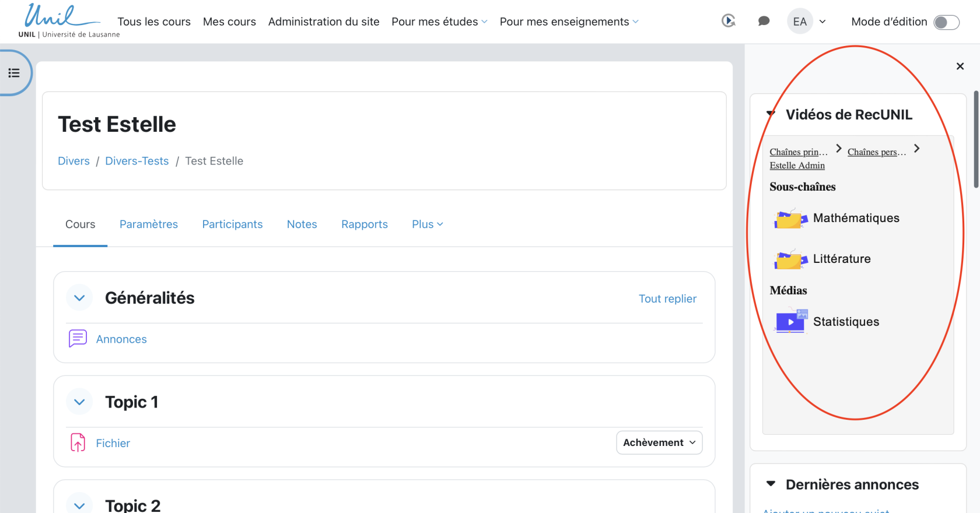Screen dimensions: 980x513
Task: Open the Littérature sub-channel folder icon
Action: 790,259
